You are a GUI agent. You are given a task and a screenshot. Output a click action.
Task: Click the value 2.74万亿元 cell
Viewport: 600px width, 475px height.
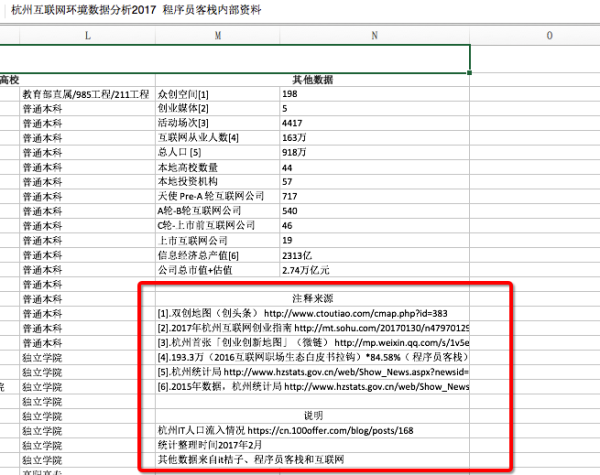375,270
